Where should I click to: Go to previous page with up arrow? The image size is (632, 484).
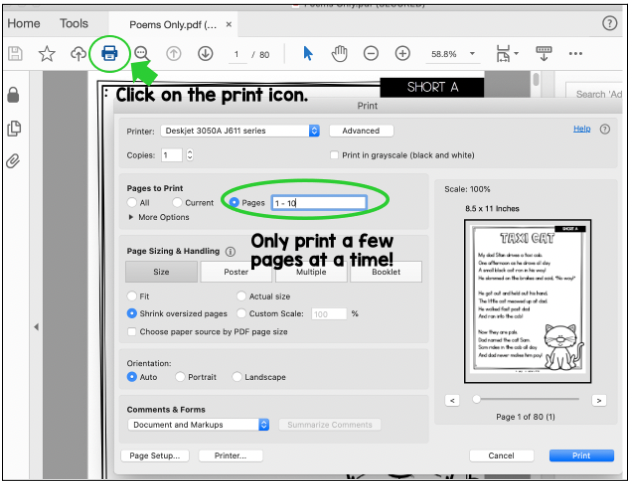pos(174,54)
